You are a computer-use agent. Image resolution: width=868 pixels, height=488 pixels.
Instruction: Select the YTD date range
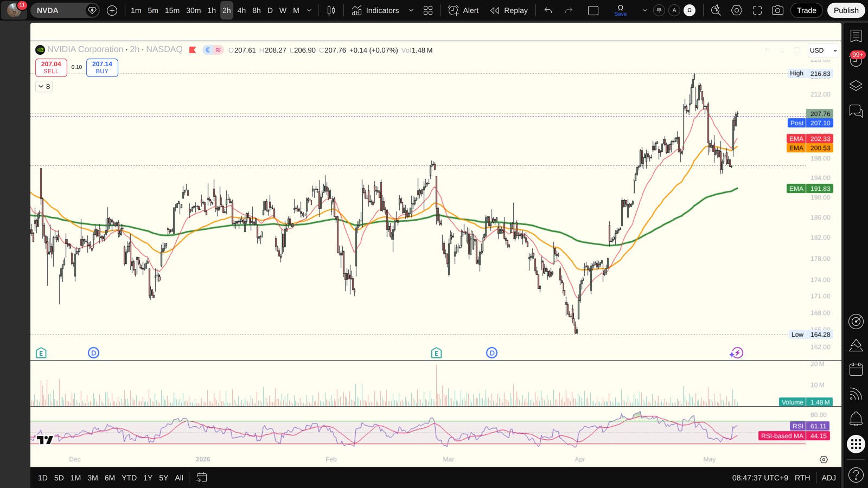pos(129,478)
